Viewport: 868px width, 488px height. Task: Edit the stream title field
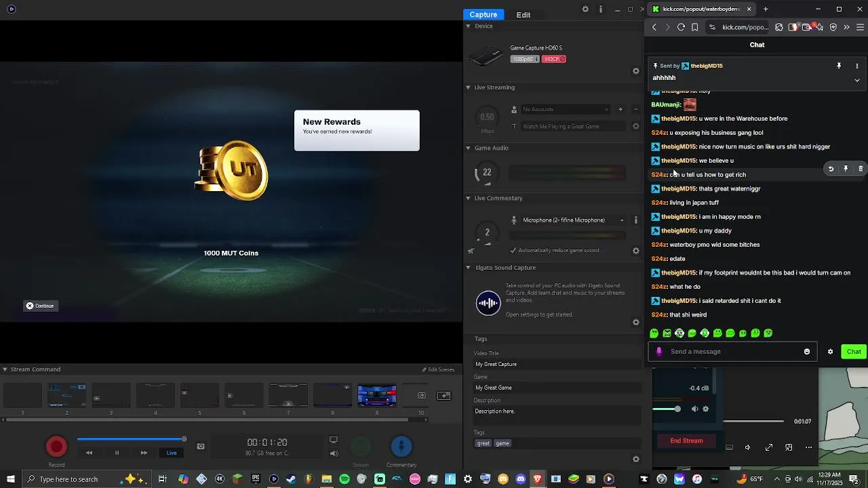pos(574,126)
